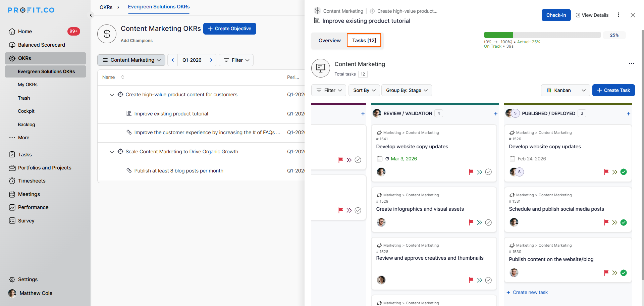Open the three-dot menu beside View Details

619,15
